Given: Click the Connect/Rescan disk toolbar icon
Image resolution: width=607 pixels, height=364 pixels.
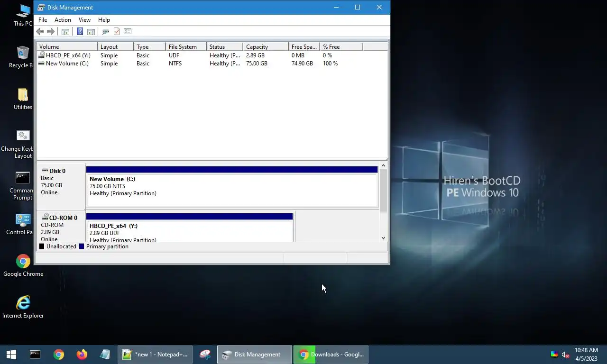Looking at the screenshot, I should click(105, 31).
